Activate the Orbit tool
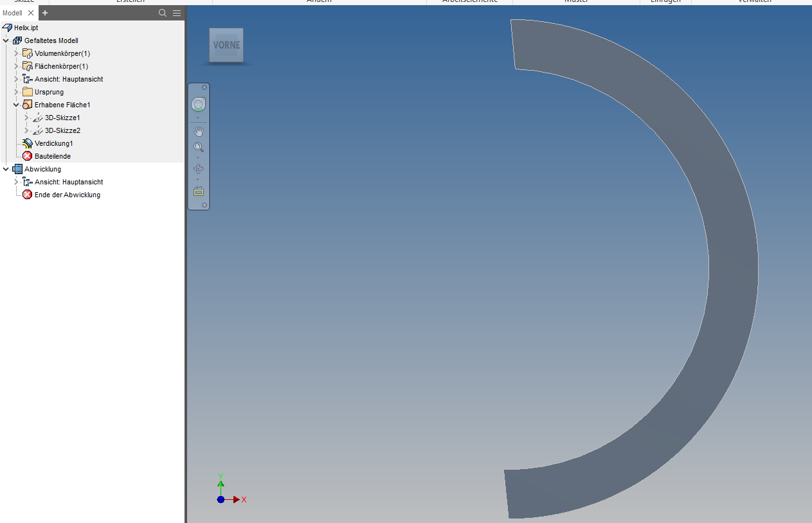This screenshot has width=812, height=523. pyautogui.click(x=199, y=168)
